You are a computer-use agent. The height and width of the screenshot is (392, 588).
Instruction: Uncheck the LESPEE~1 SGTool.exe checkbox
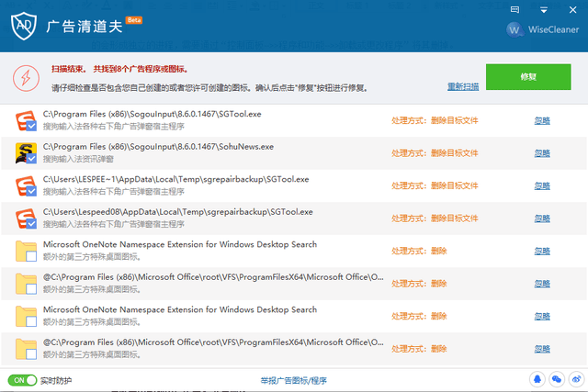pyautogui.click(x=31, y=191)
